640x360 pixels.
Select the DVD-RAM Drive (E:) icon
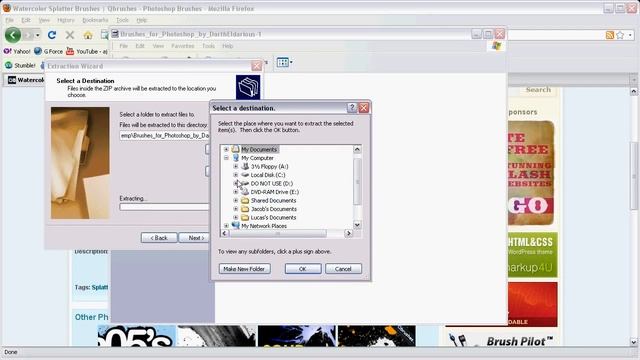point(245,191)
